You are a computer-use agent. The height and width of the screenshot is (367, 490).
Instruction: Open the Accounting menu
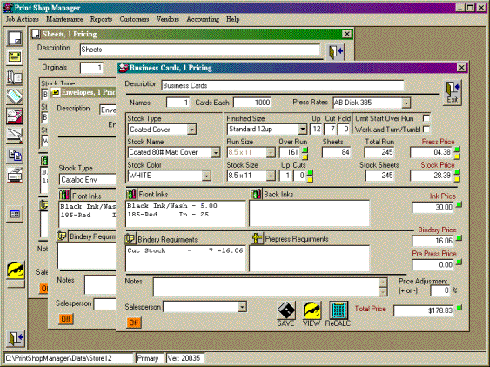click(x=203, y=19)
